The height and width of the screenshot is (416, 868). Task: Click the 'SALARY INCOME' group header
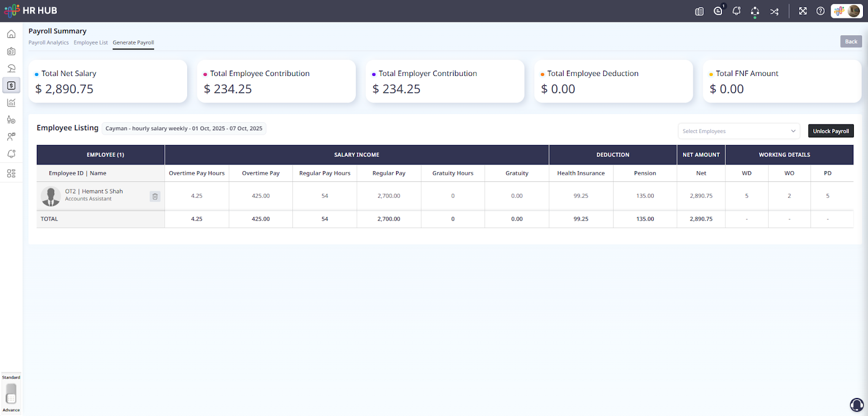point(357,155)
